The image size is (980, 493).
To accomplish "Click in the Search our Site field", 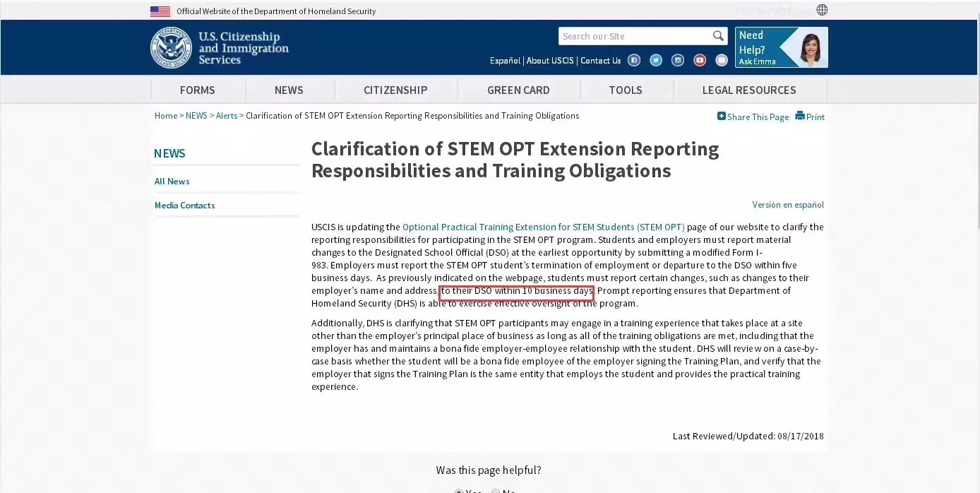I will pos(634,37).
